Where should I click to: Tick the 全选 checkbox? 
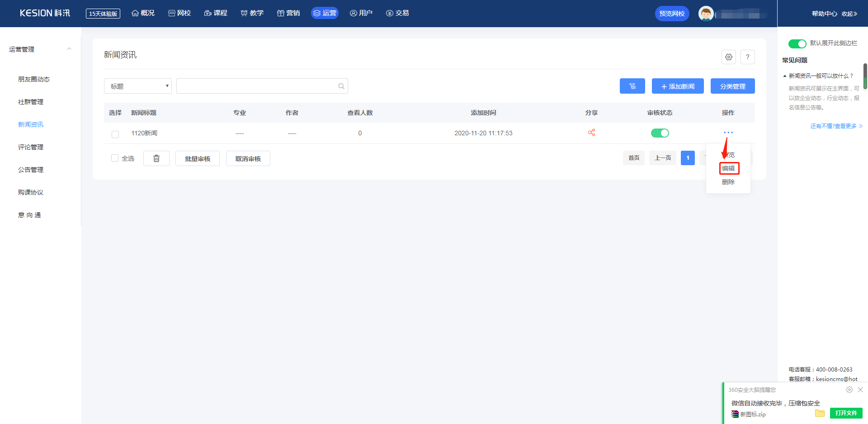[x=115, y=158]
